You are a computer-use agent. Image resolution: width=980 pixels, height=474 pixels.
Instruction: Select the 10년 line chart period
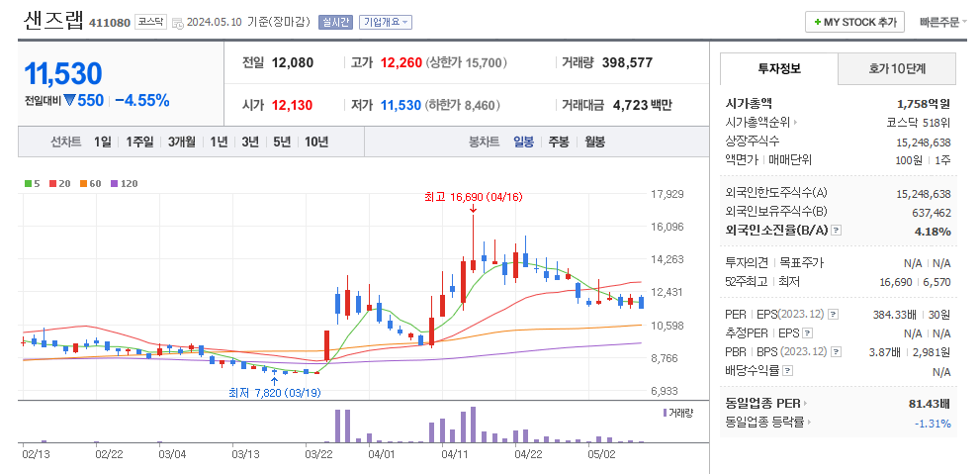[316, 142]
